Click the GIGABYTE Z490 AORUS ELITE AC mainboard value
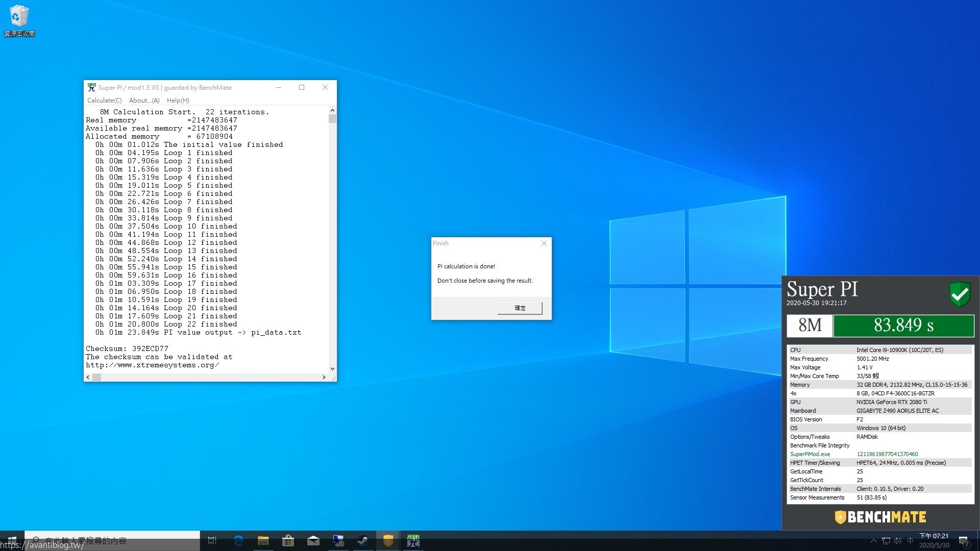 point(897,411)
